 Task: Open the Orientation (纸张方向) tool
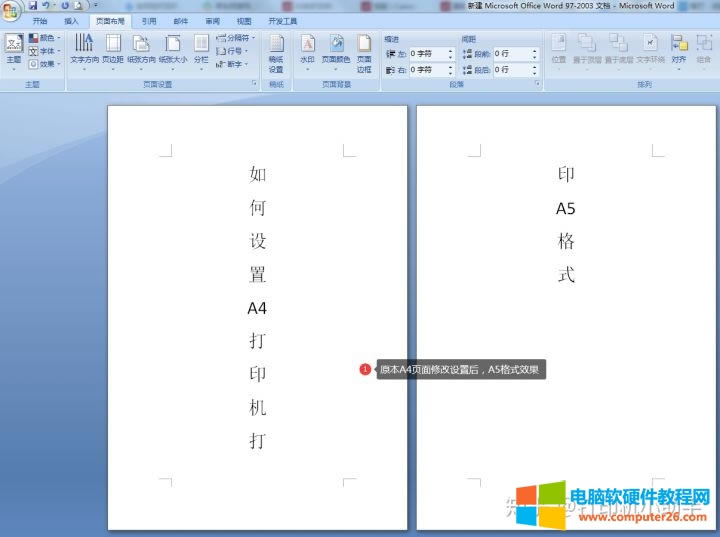141,49
